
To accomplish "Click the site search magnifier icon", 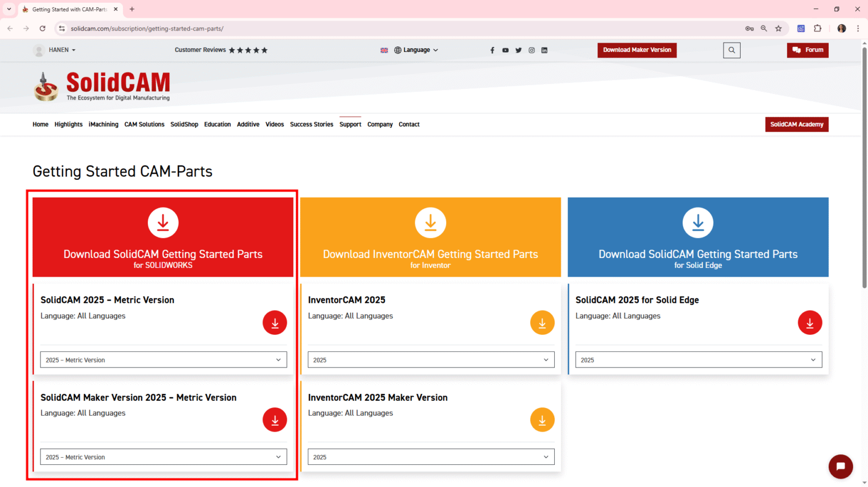I will pos(732,50).
